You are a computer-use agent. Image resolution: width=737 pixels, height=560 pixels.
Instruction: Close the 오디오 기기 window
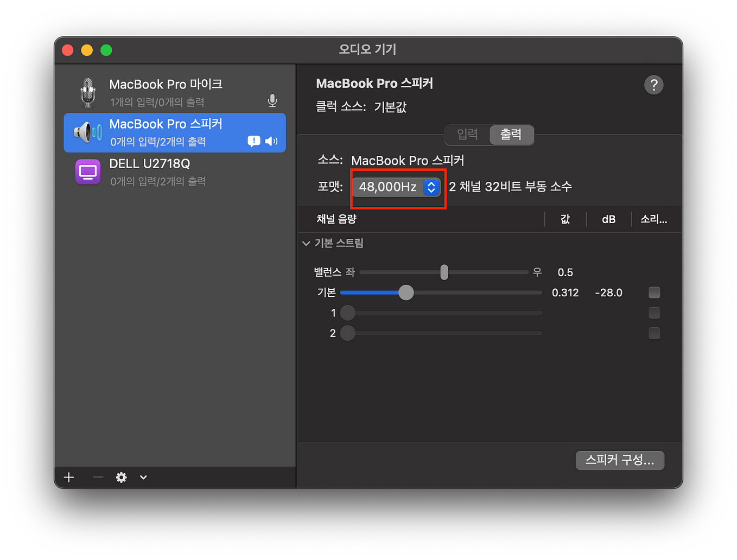(68, 50)
